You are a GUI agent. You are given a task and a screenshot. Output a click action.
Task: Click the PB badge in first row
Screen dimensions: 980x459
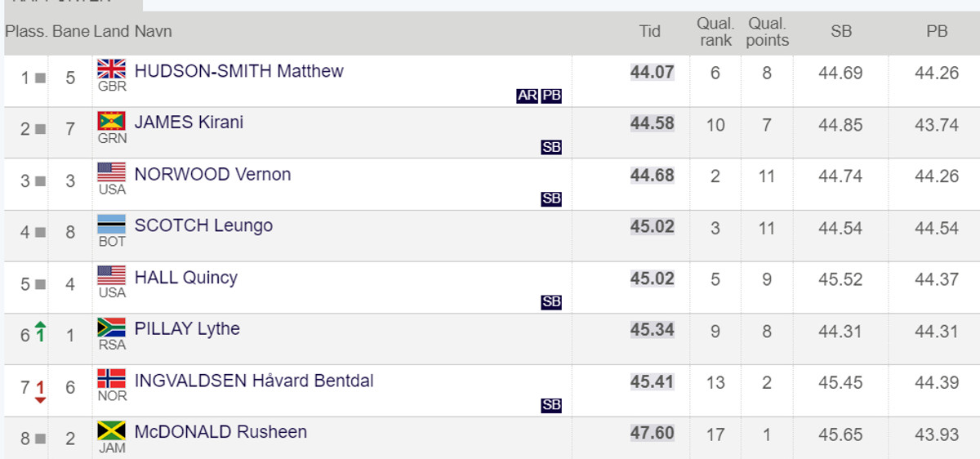coord(551,96)
